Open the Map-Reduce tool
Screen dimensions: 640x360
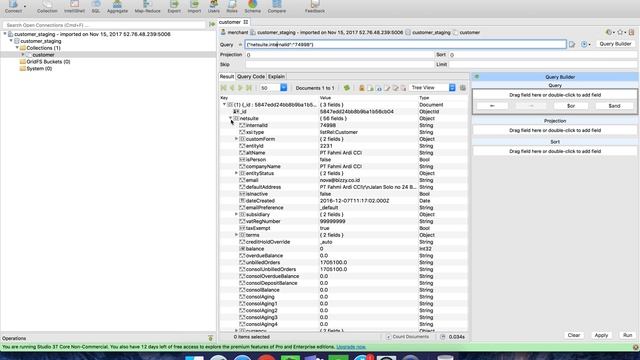(x=147, y=6)
